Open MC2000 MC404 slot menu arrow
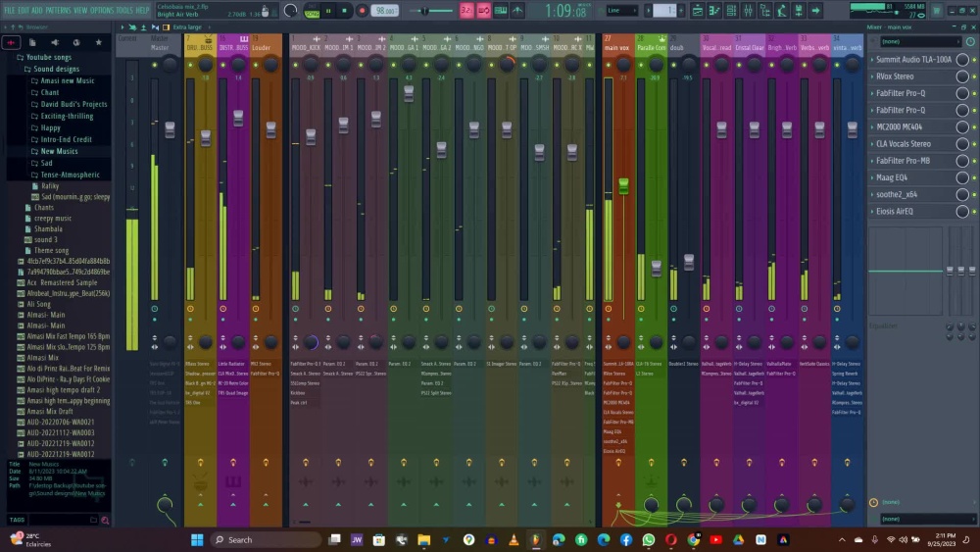This screenshot has height=552, width=980. click(872, 126)
